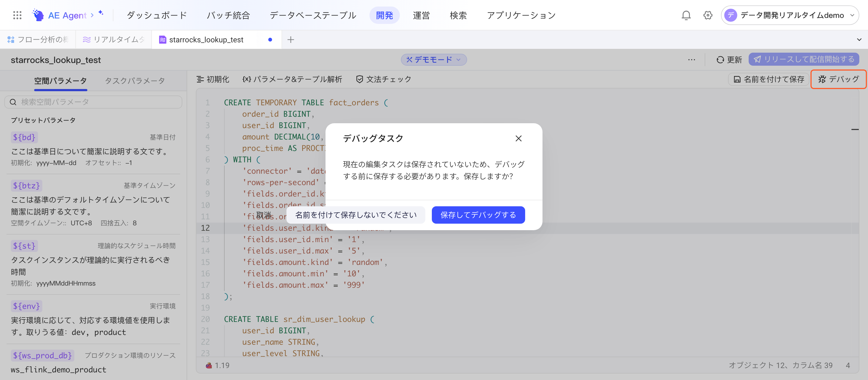868x380 pixels.
Task: Click 初期化 in the editor toolbar
Action: point(213,79)
